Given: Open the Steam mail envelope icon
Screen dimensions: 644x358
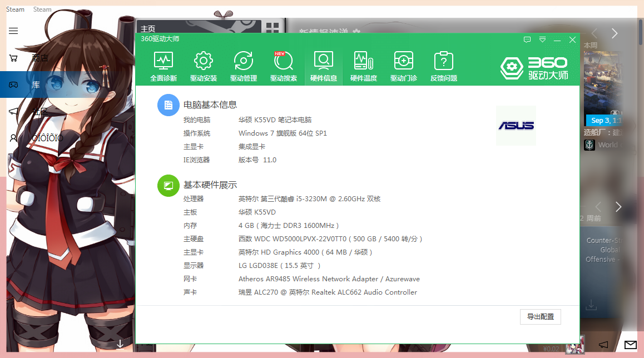Looking at the screenshot, I should pyautogui.click(x=630, y=345).
